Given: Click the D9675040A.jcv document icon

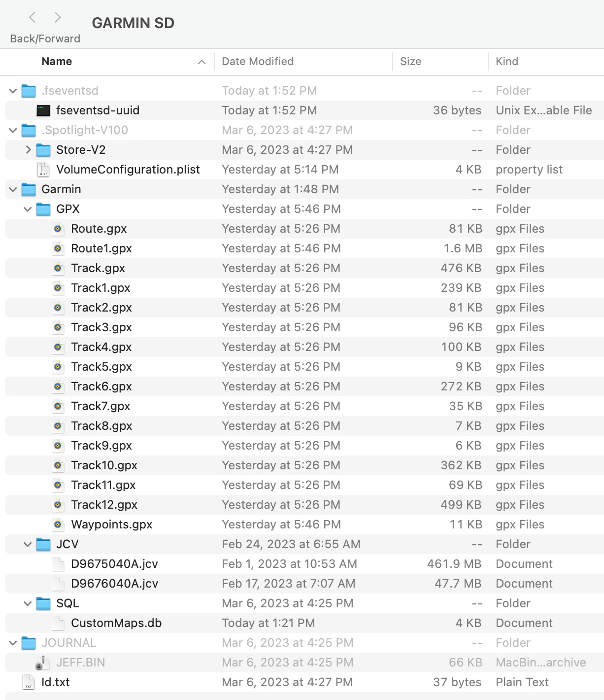Looking at the screenshot, I should click(58, 564).
